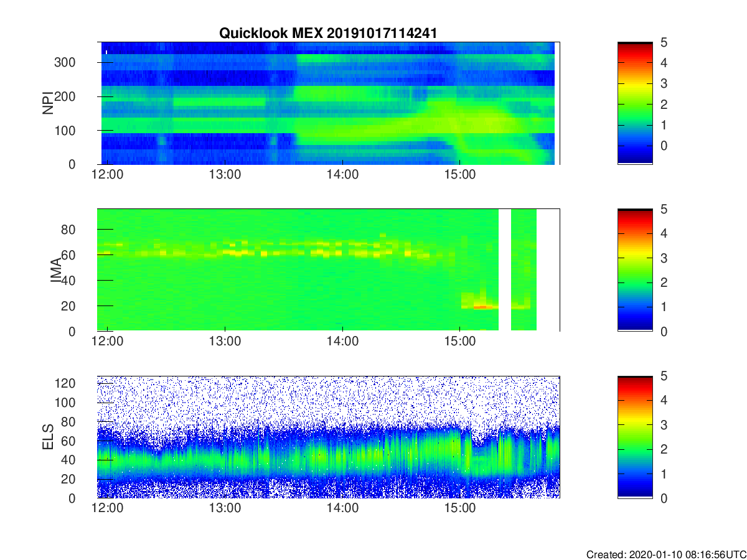This screenshot has height=560, width=747.
Task: Click the 13:00 tick label under NPI panel
Action: pyautogui.click(x=225, y=175)
